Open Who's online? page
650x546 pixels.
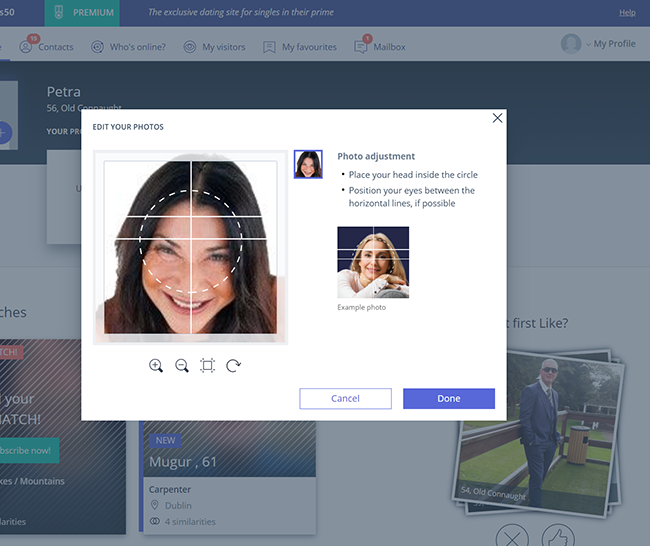tap(138, 47)
